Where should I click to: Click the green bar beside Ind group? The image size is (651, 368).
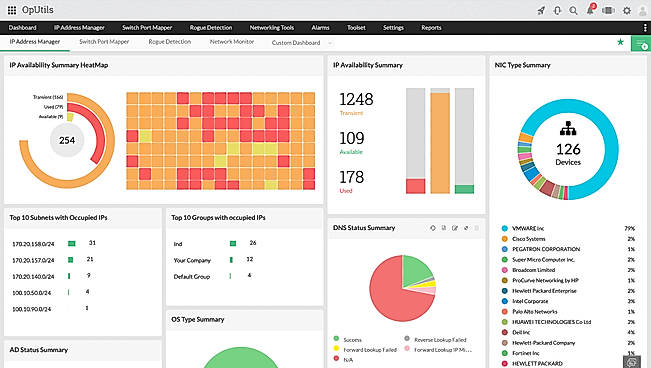[233, 243]
